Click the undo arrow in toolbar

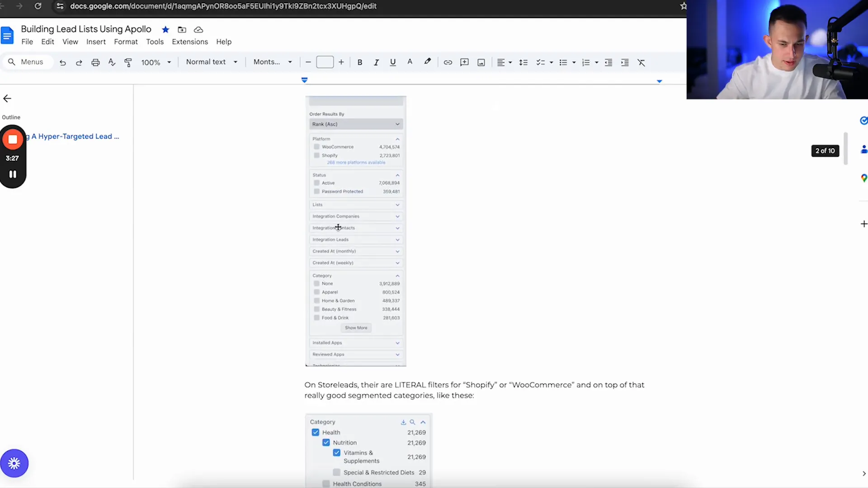point(63,62)
